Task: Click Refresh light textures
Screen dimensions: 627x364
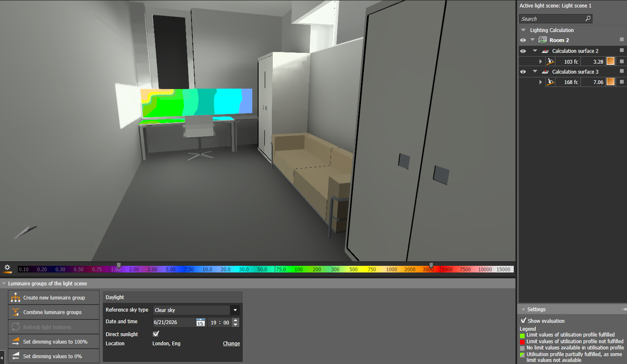Action: tap(54, 327)
